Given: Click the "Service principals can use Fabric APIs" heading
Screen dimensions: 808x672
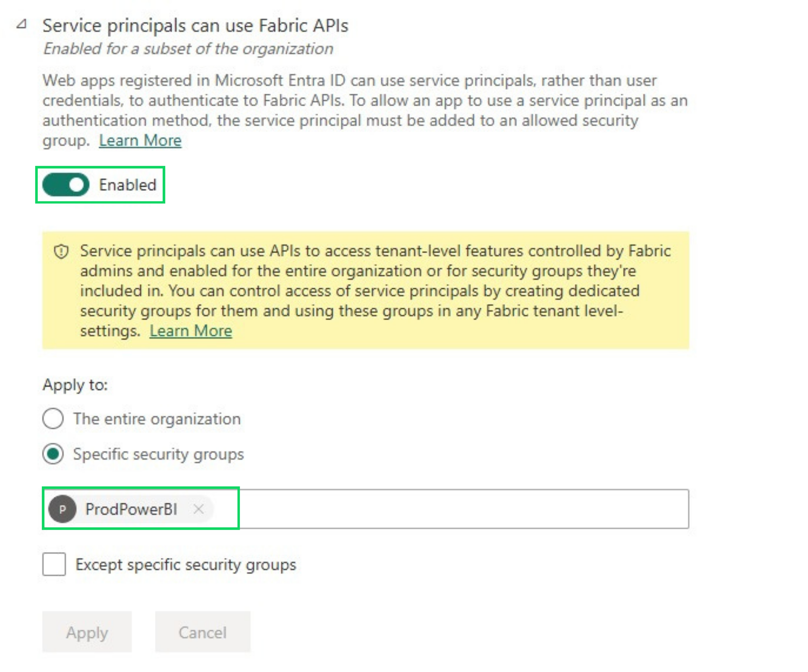Looking at the screenshot, I should (195, 26).
